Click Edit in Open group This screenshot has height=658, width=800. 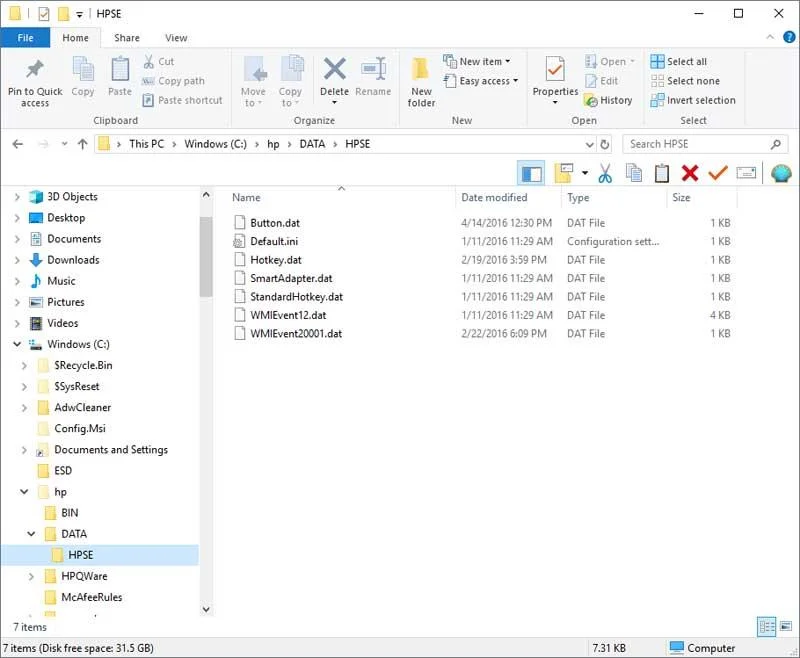click(602, 81)
